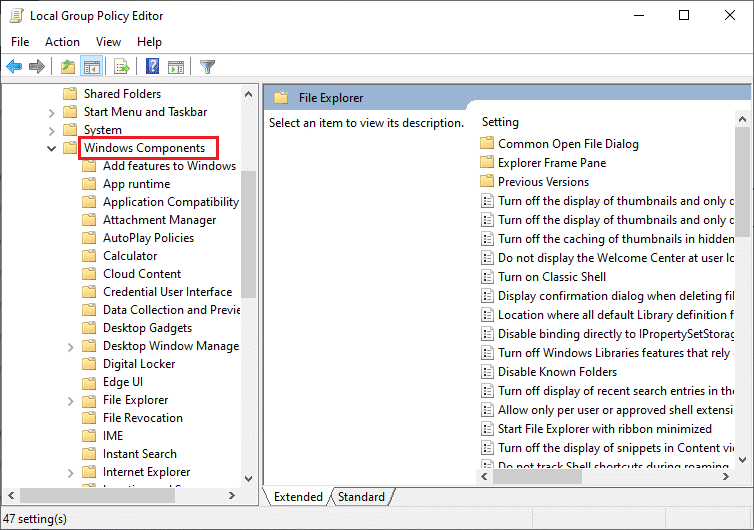Toggle Show/Hide Action Pane toolbar icon

pyautogui.click(x=176, y=67)
